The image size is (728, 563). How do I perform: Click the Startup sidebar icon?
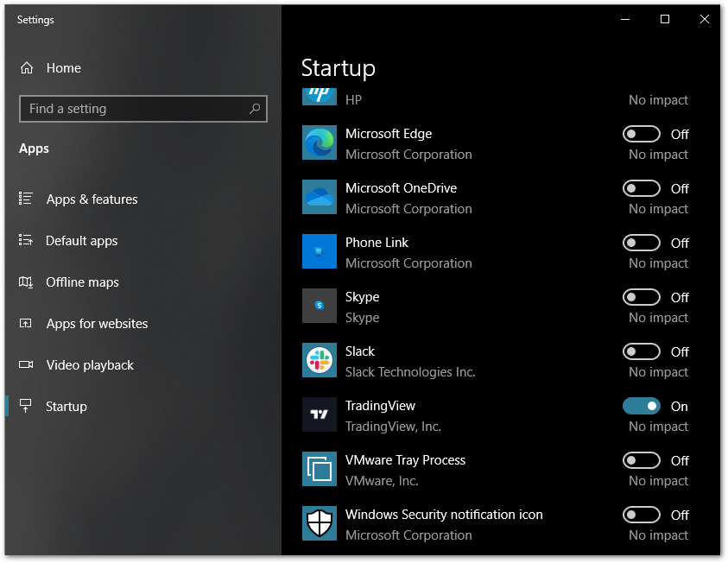pos(26,406)
